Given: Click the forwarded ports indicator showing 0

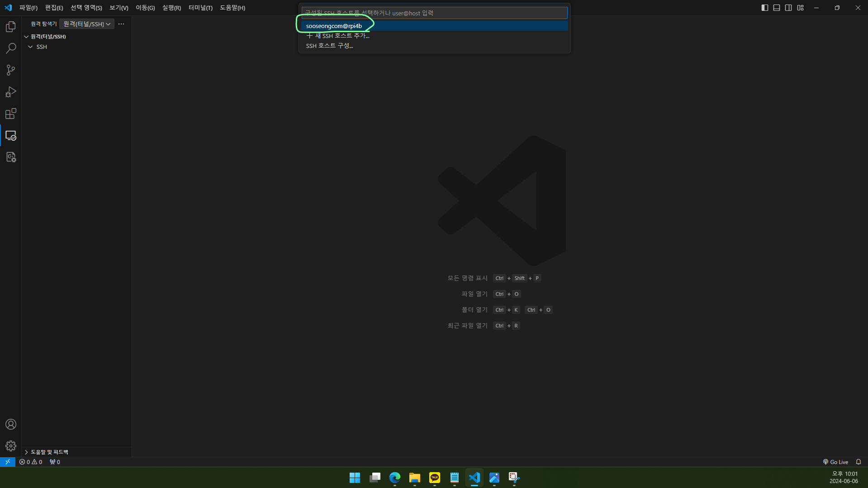Looking at the screenshot, I should (x=55, y=462).
